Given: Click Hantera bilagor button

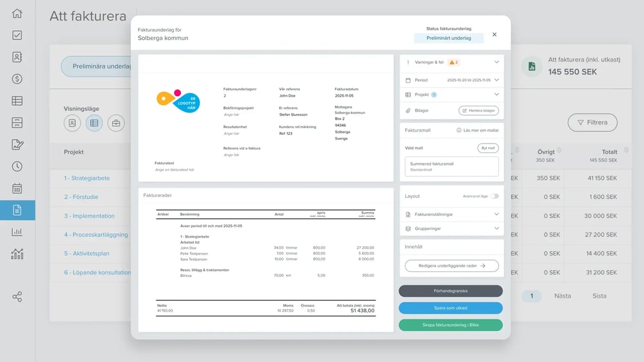Looking at the screenshot, I should (478, 111).
